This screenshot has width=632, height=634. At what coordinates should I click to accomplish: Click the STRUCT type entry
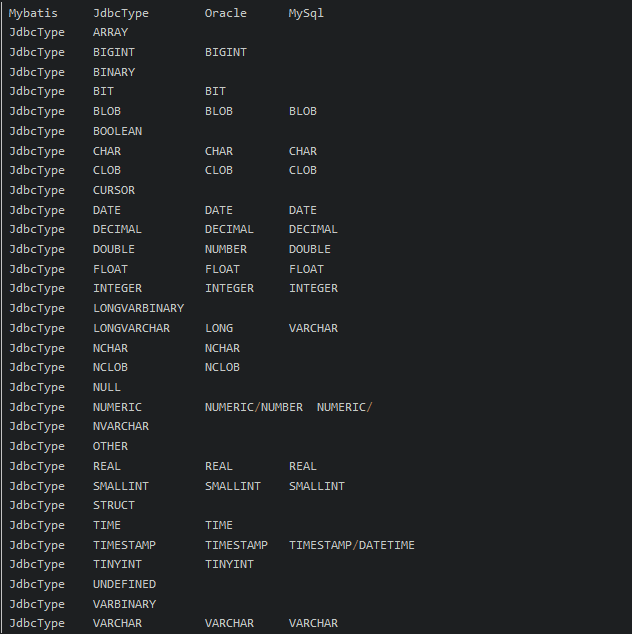[x=114, y=505]
